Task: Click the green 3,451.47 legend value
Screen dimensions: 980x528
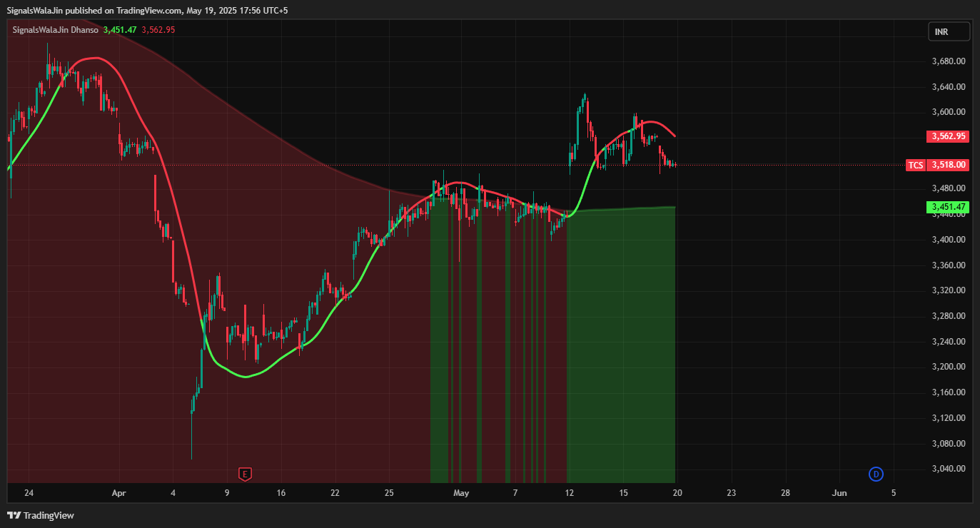Action: 120,30
